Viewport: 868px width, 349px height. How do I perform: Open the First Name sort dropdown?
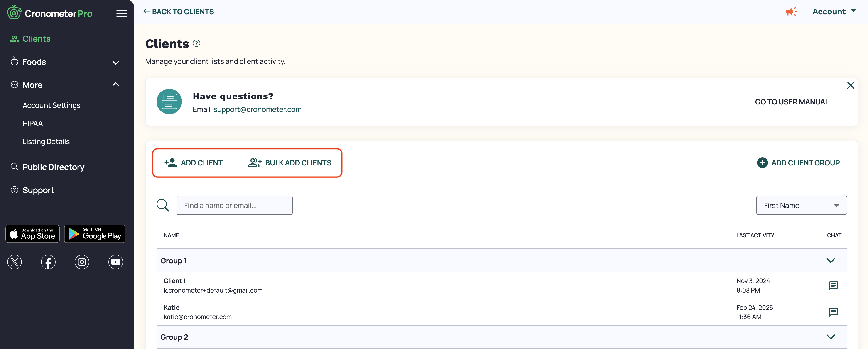[x=801, y=205]
